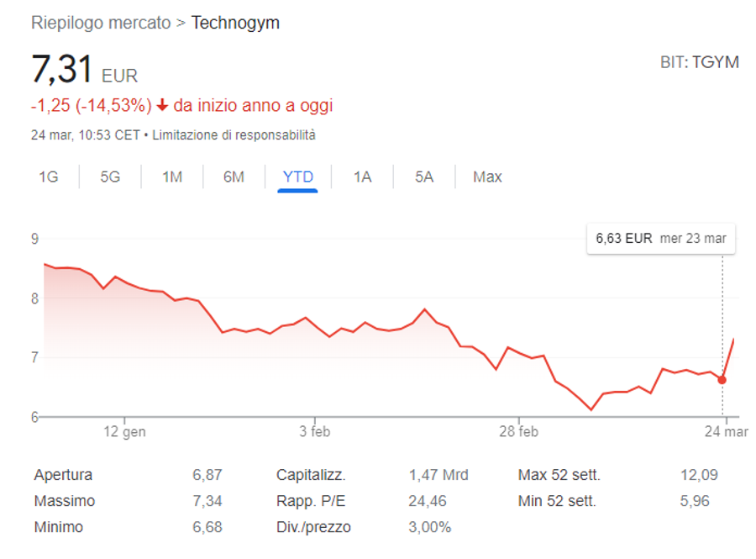
Task: Select the YTD tab
Action: click(297, 177)
